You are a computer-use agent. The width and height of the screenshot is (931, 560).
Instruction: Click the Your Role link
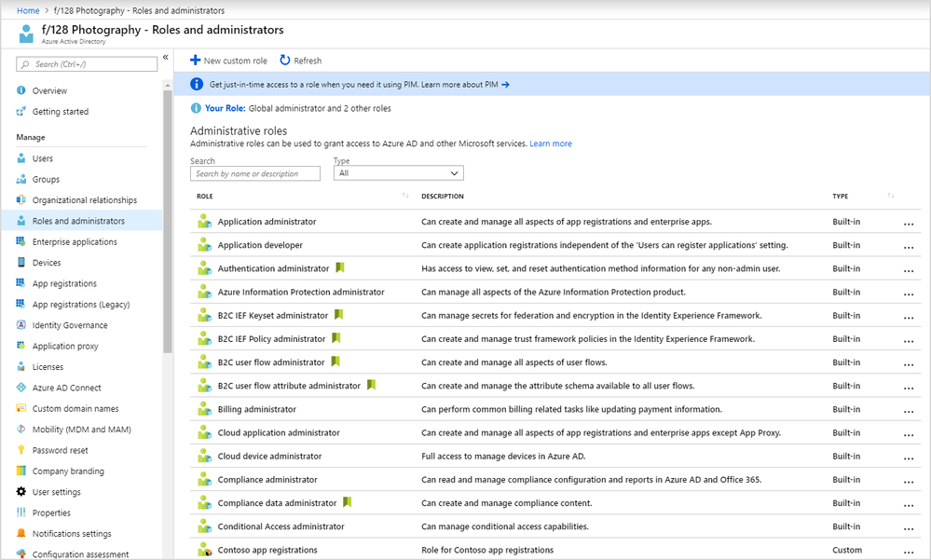(225, 108)
